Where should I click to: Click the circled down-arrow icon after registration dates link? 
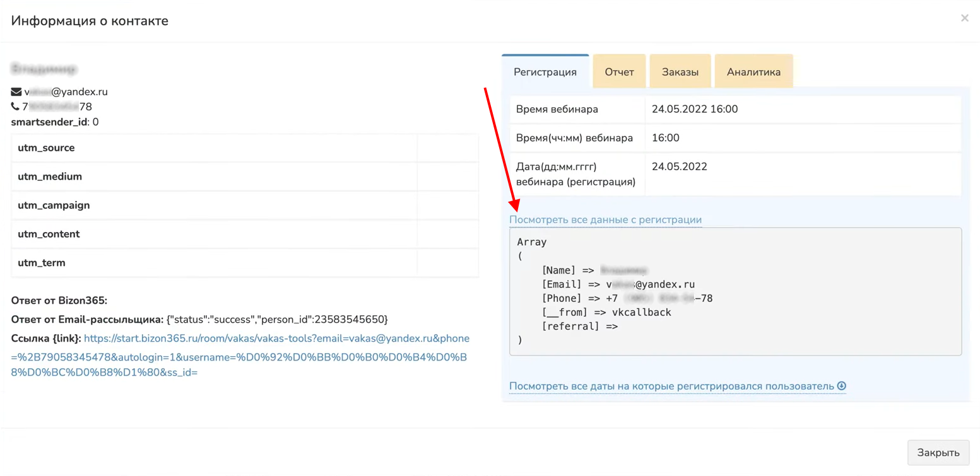tap(841, 386)
